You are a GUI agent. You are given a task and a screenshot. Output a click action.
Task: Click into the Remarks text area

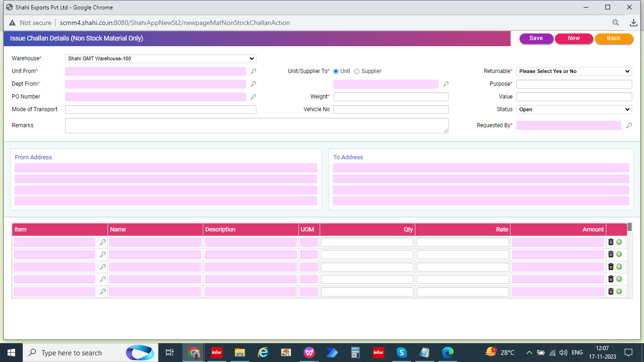coord(256,125)
